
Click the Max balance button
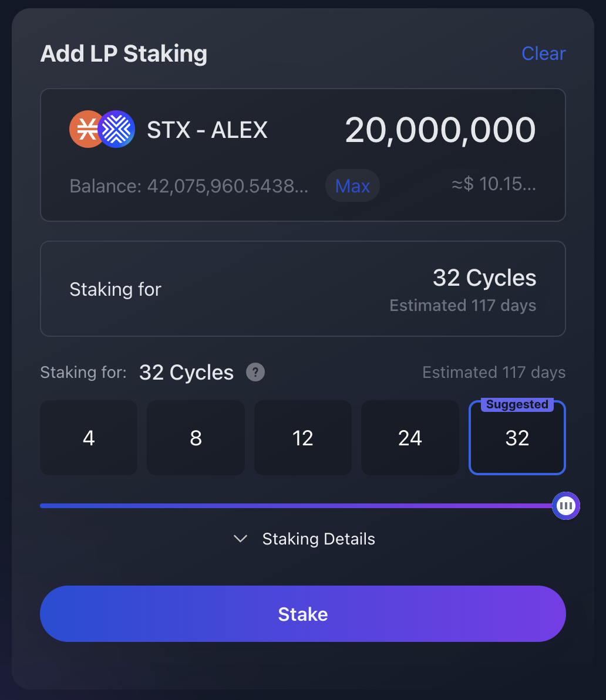tap(352, 186)
